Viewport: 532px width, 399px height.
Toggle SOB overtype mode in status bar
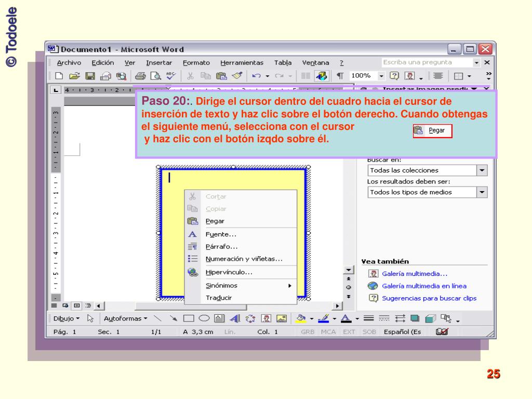click(369, 332)
